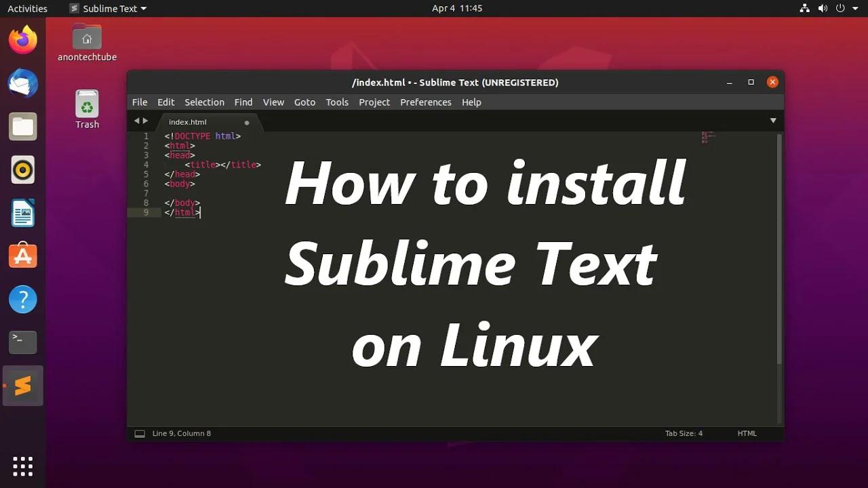Open Rhythmbox music player from the dock
This screenshot has width=868, height=488.
(22, 169)
